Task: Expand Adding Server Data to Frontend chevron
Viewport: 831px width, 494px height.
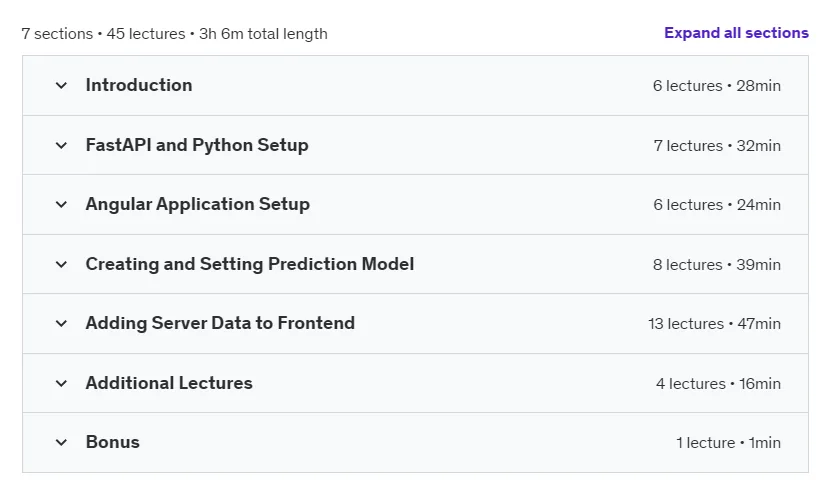Action: (x=61, y=323)
